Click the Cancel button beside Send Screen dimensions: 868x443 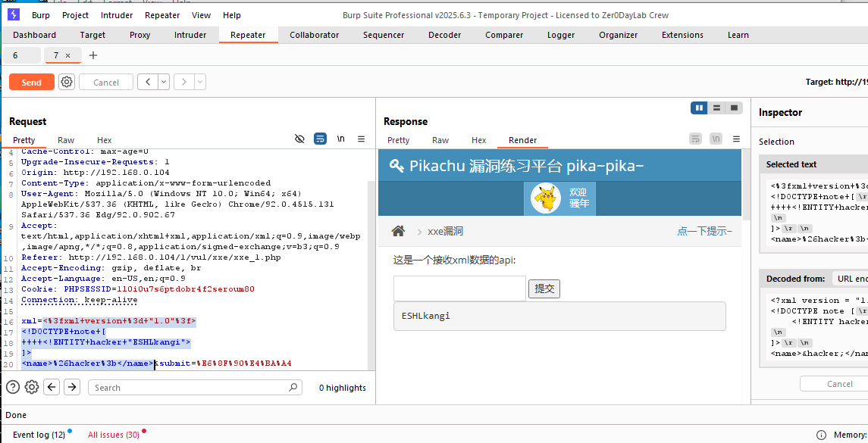tap(106, 82)
